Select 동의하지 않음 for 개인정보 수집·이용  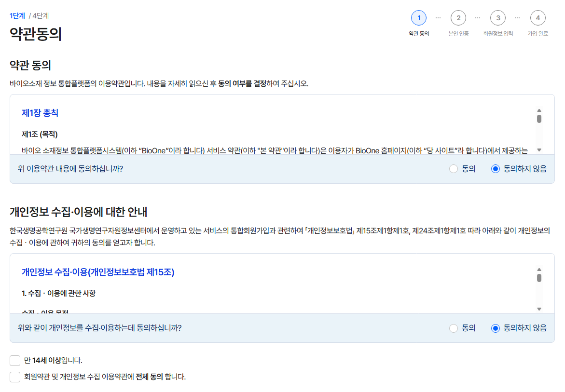(x=496, y=328)
